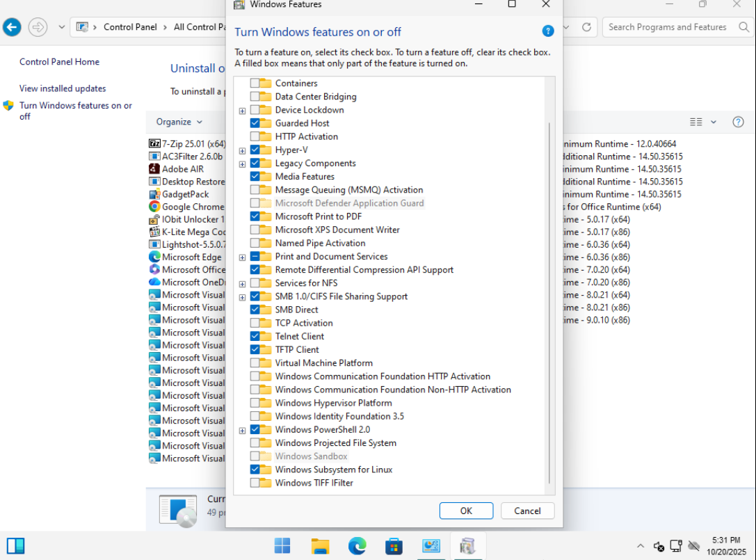Select Windows Identity Foundation 3.5 row

point(339,416)
